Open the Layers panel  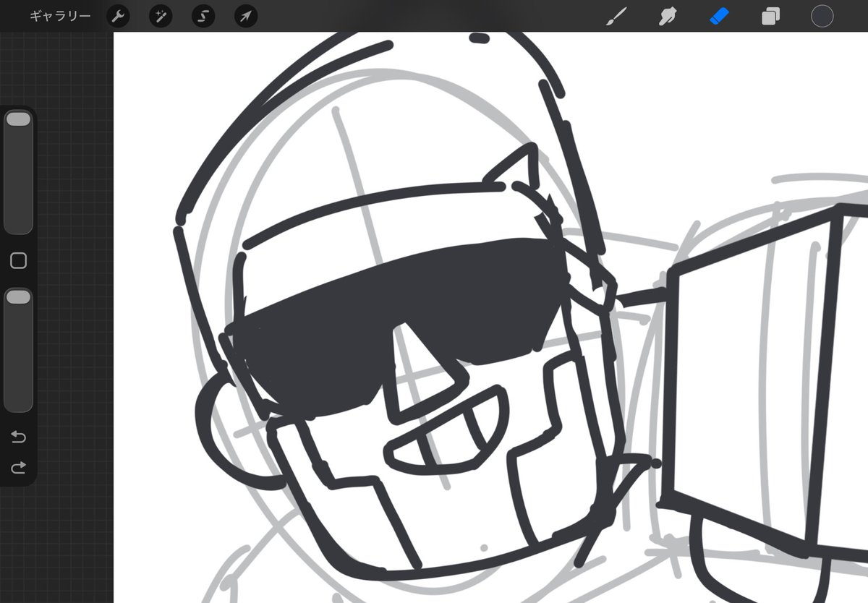pyautogui.click(x=771, y=16)
